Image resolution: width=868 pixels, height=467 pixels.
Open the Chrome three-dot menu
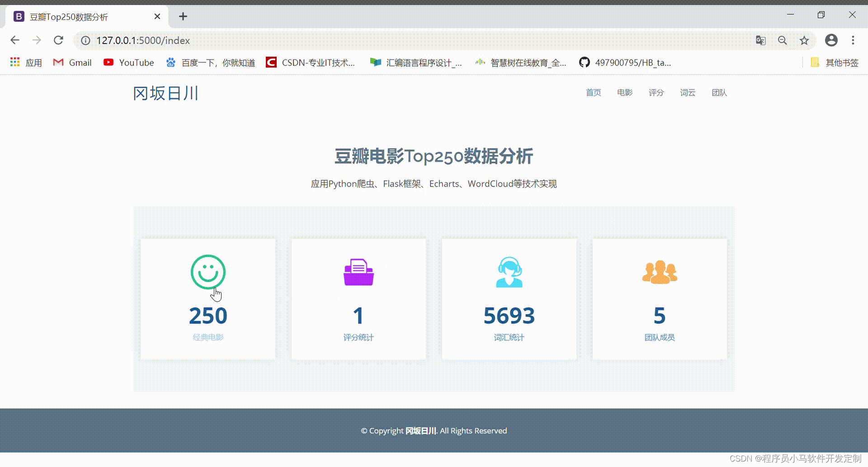[x=853, y=40]
